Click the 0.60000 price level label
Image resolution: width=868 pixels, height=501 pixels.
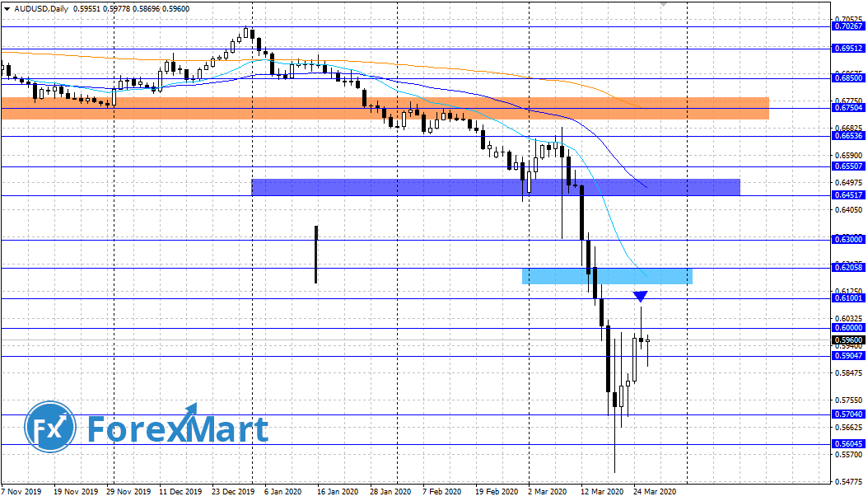coord(848,328)
